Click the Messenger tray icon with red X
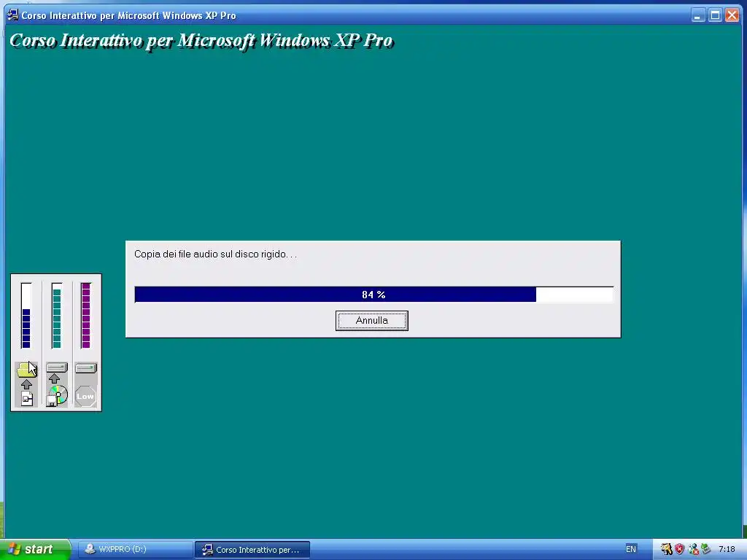 pyautogui.click(x=693, y=549)
